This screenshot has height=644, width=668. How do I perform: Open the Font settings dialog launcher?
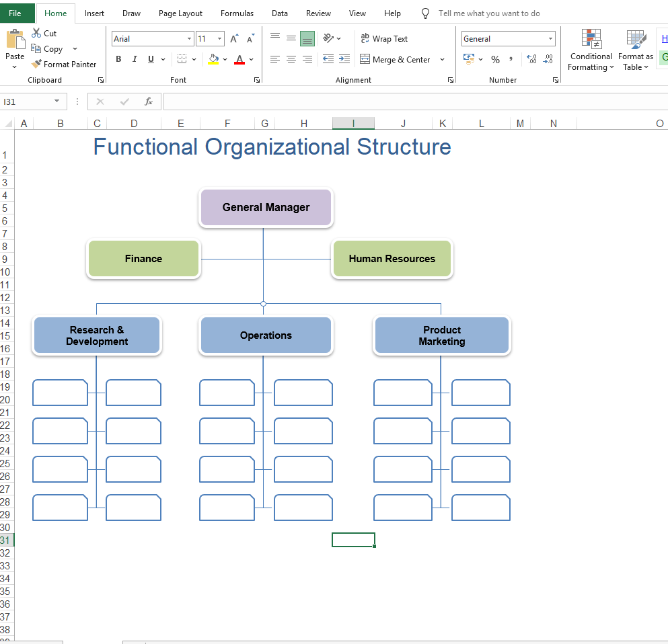point(257,80)
